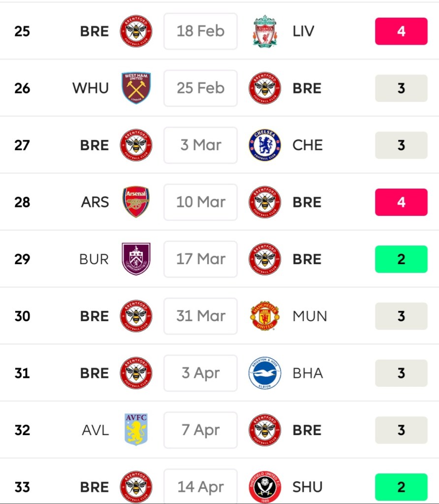Click Brentford crest in gameweek 25 row
Viewport: 439px width, 504px height.
(x=136, y=31)
